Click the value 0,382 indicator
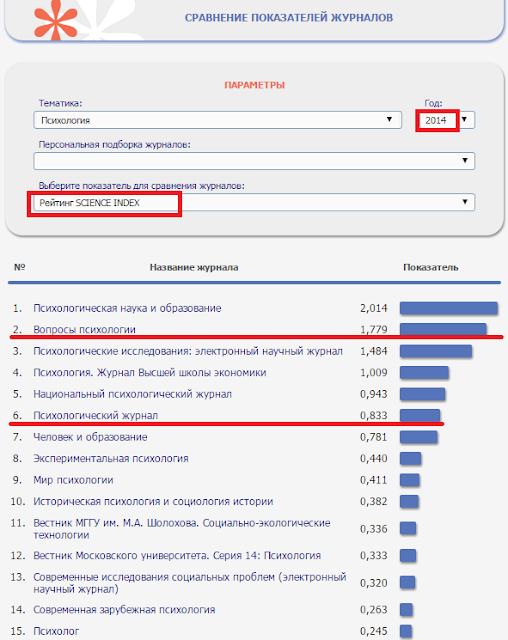The image size is (508, 640). [x=373, y=501]
